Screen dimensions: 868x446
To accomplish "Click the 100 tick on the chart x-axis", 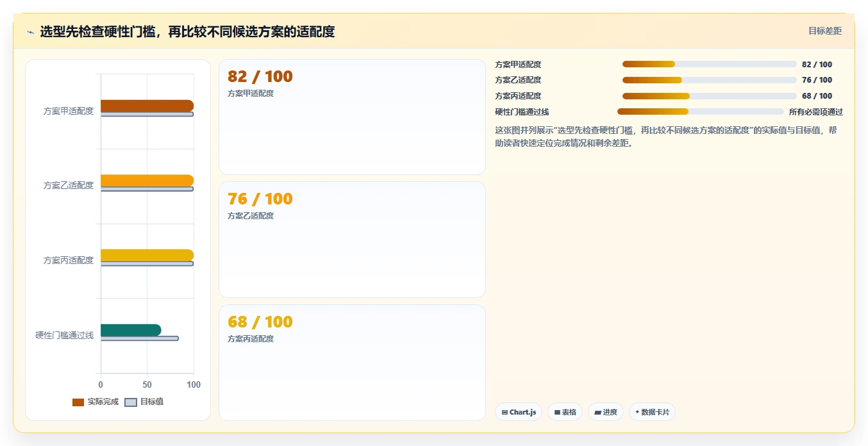I will pos(194,384).
